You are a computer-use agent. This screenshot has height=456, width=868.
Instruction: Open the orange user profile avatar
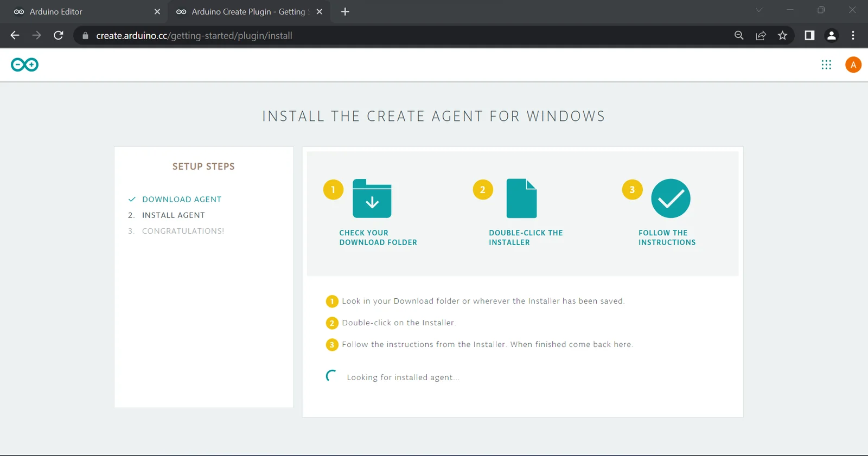tap(853, 65)
